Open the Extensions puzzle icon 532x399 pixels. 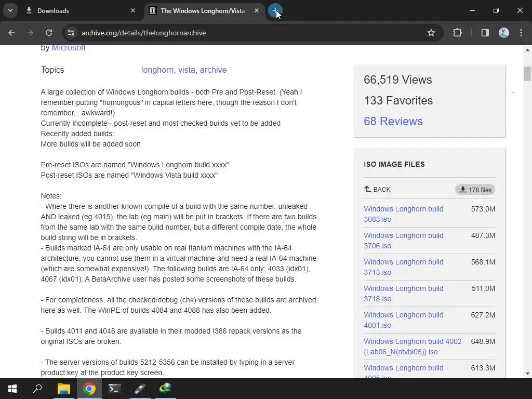click(457, 33)
